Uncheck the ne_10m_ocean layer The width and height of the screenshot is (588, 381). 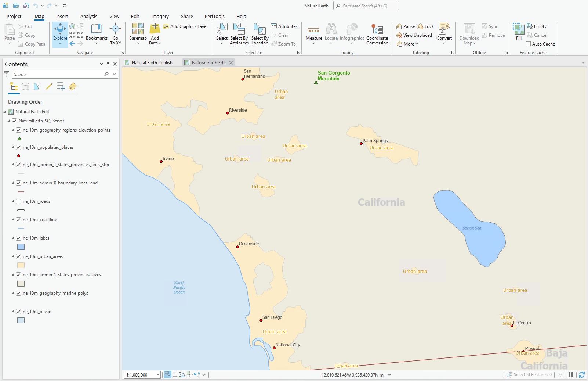(18, 312)
